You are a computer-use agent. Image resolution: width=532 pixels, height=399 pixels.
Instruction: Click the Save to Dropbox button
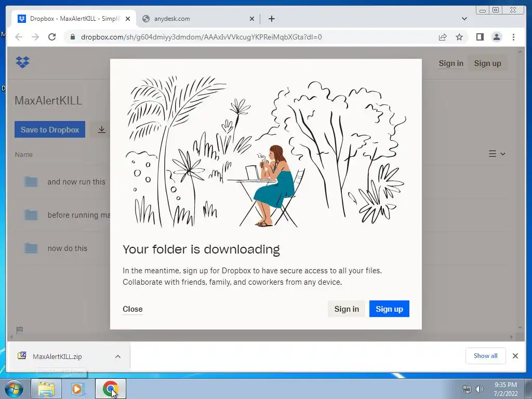(50, 129)
